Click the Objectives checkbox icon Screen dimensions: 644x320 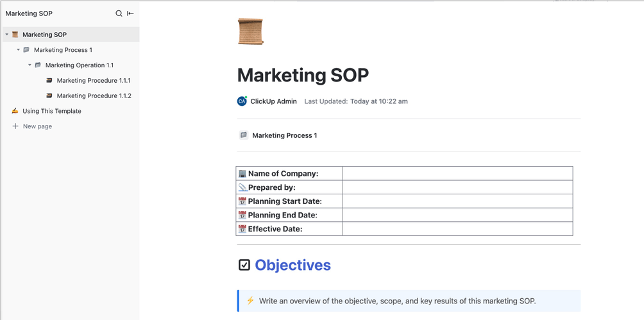[x=244, y=265]
